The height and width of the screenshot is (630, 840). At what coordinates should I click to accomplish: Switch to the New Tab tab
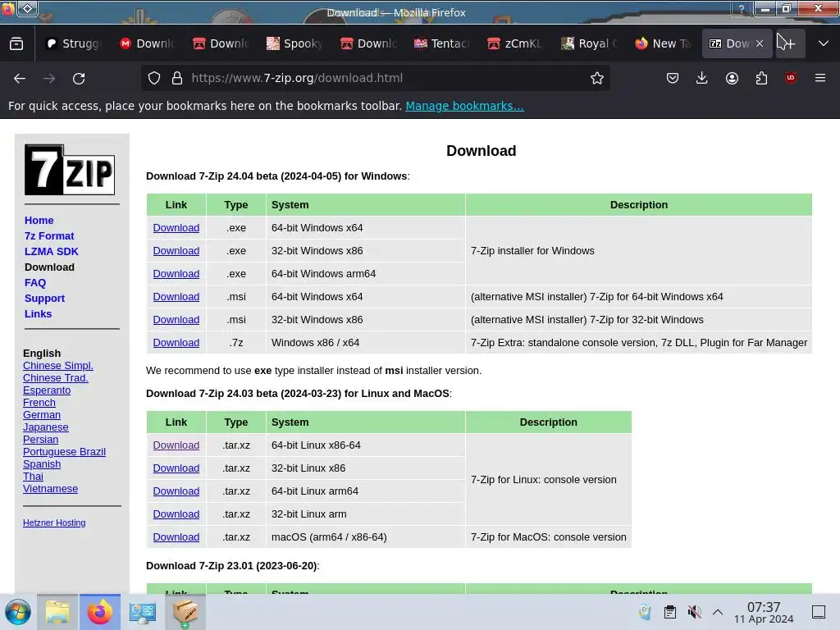[x=663, y=43]
